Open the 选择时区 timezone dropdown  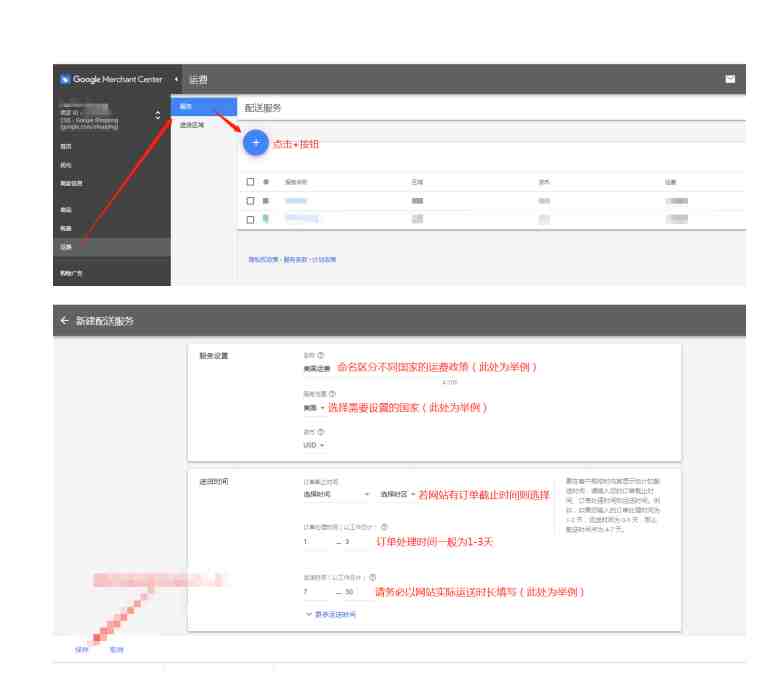pos(398,494)
